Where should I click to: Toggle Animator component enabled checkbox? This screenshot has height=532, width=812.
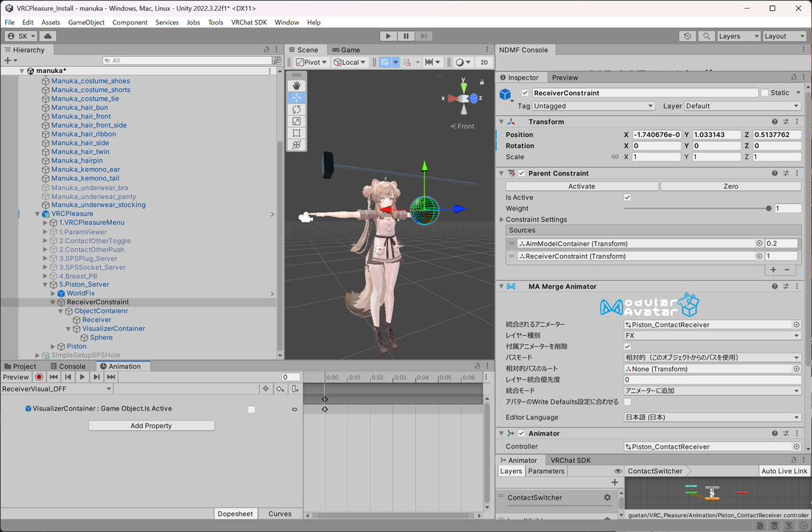click(521, 433)
